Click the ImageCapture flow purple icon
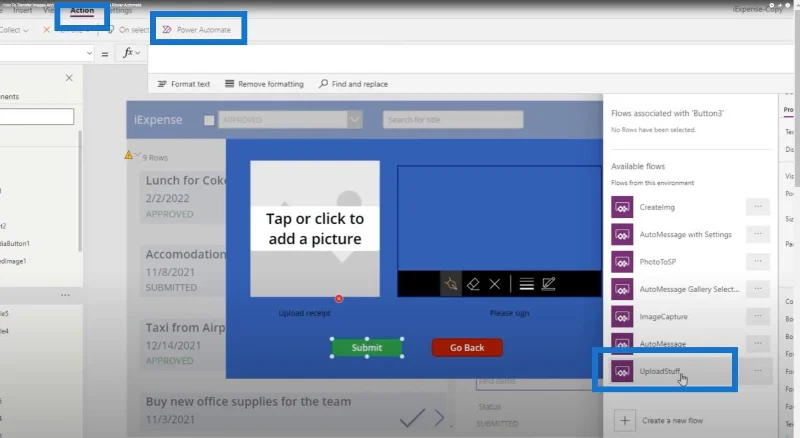The image size is (800, 438). tap(622, 317)
